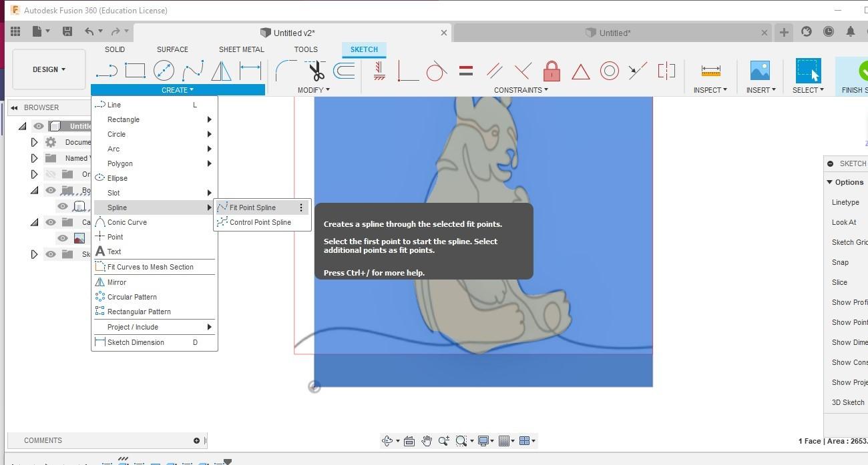Open the DESIGN workspace dropdown
This screenshot has width=868, height=465.
click(49, 69)
